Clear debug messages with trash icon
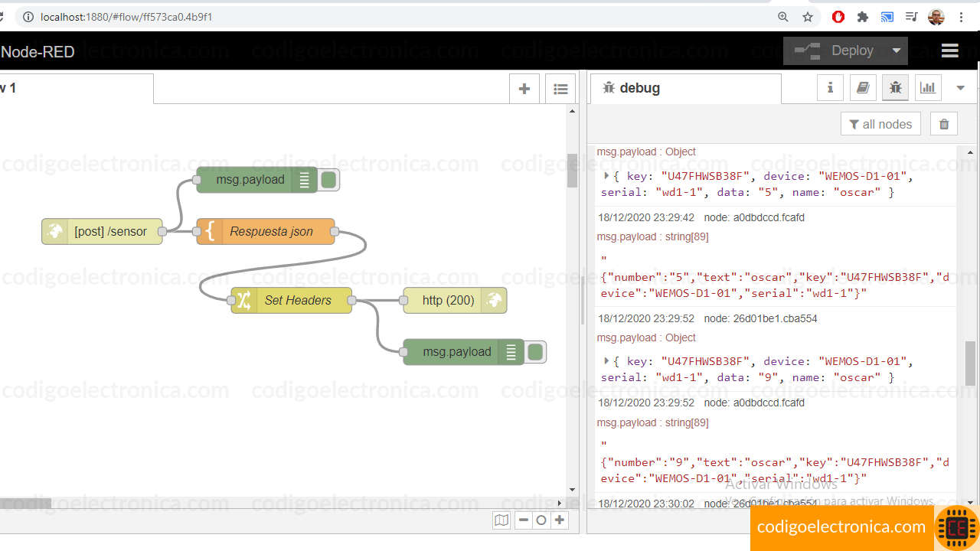Image resolution: width=980 pixels, height=551 pixels. point(944,124)
